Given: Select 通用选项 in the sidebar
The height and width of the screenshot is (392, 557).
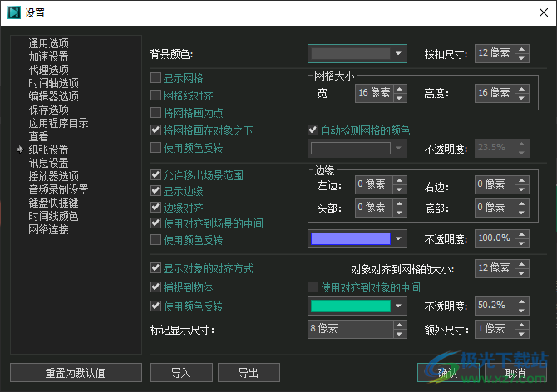Looking at the screenshot, I should click(x=49, y=43).
